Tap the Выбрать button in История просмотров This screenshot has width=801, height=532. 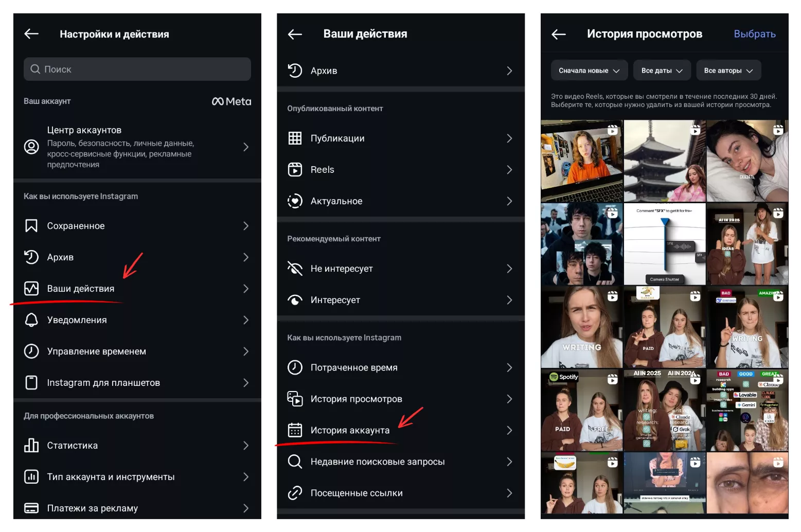click(754, 33)
